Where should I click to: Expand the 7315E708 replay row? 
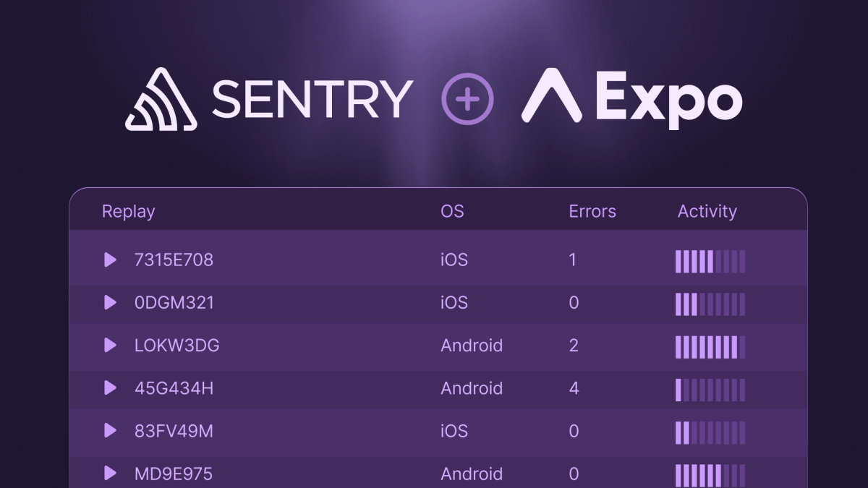(110, 260)
